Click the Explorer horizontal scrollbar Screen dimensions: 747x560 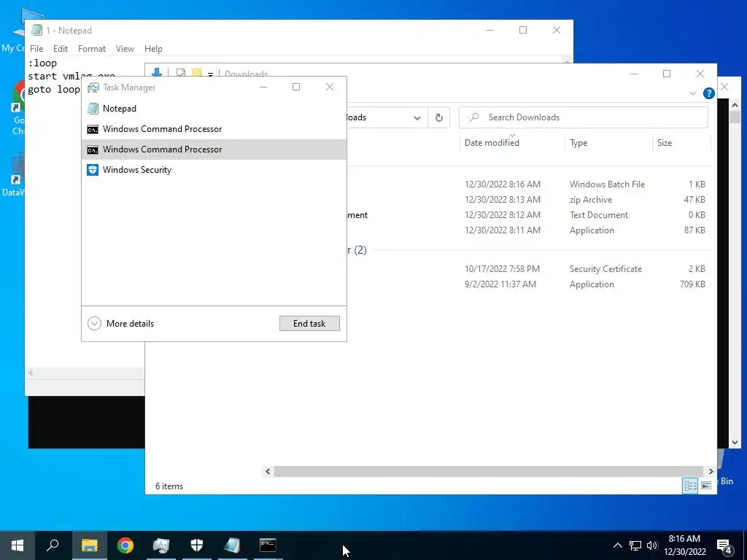(489, 472)
